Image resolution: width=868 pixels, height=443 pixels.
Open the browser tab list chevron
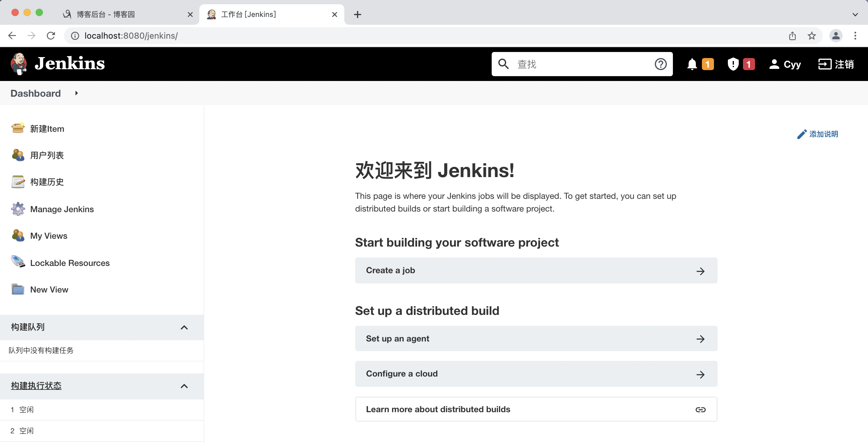[855, 15]
